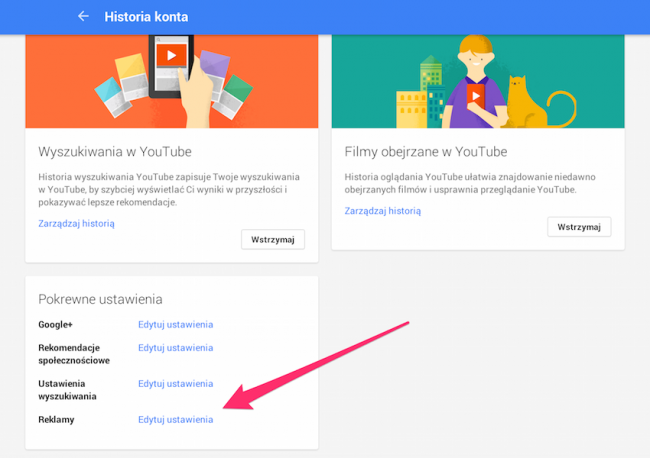Click the Ustawienia wyszukiwania label
Screen dimensions: 650x458
coord(68,390)
